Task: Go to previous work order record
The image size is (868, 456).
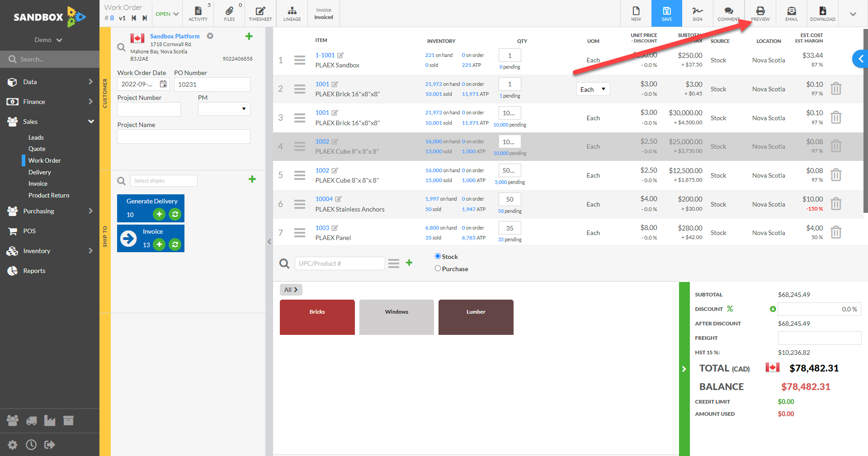Action: (134, 18)
